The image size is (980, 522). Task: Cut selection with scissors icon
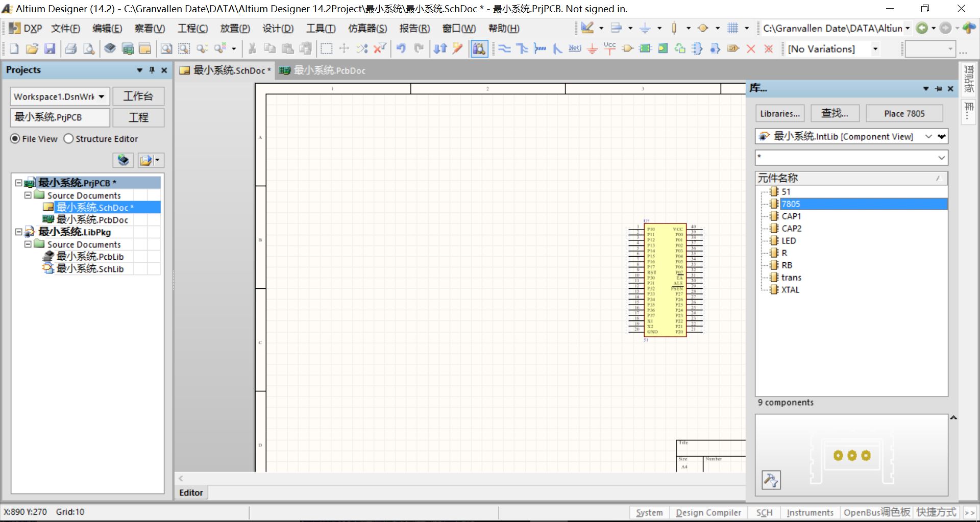point(252,49)
